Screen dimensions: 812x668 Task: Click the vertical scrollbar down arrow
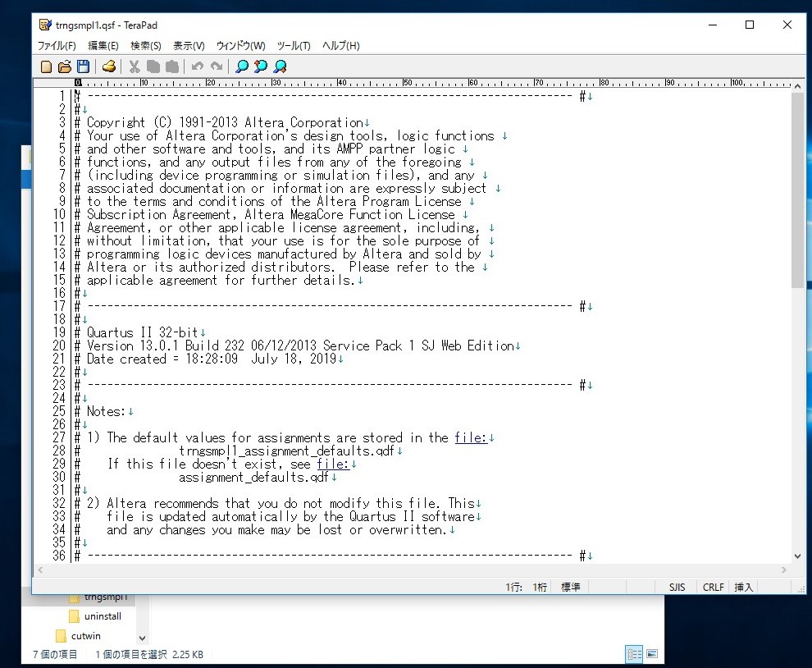coord(797,556)
